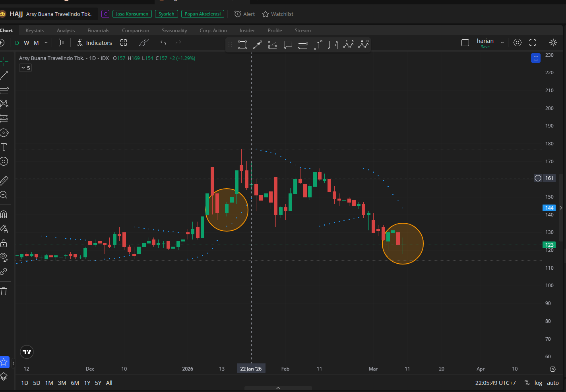
Task: Click the blue scroll-to-latest bar button
Action: pos(536,58)
